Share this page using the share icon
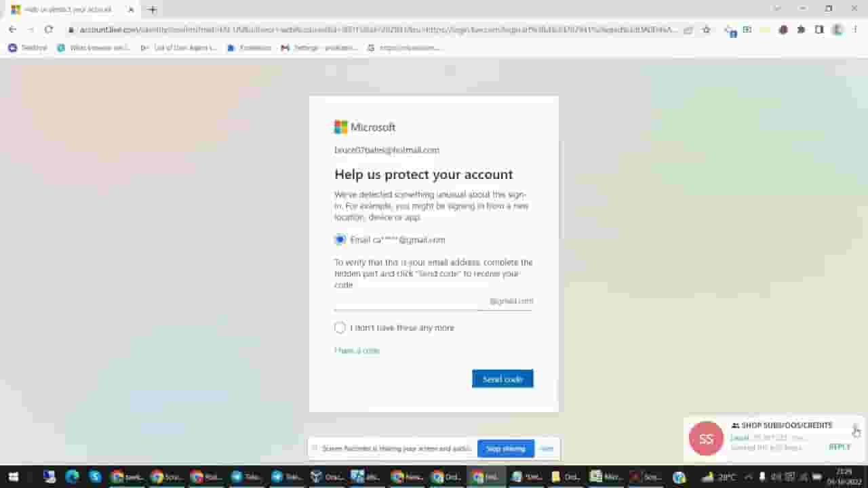This screenshot has width=868, height=488. click(x=688, y=30)
